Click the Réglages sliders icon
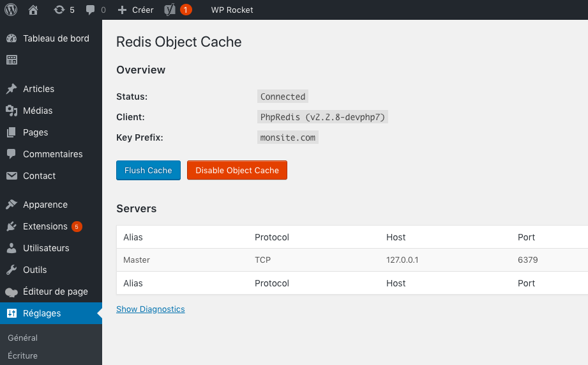The height and width of the screenshot is (365, 588). click(11, 313)
